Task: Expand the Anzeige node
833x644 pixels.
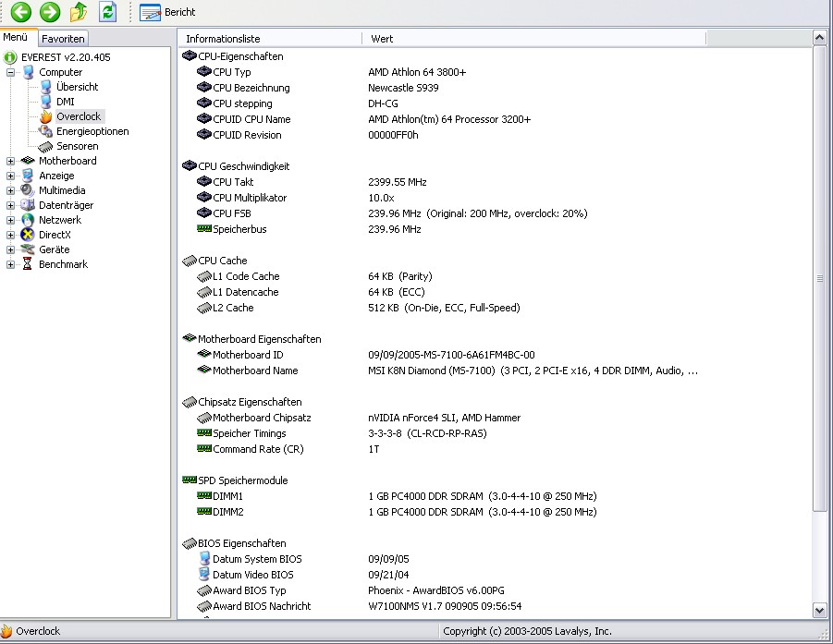Action: 10,176
